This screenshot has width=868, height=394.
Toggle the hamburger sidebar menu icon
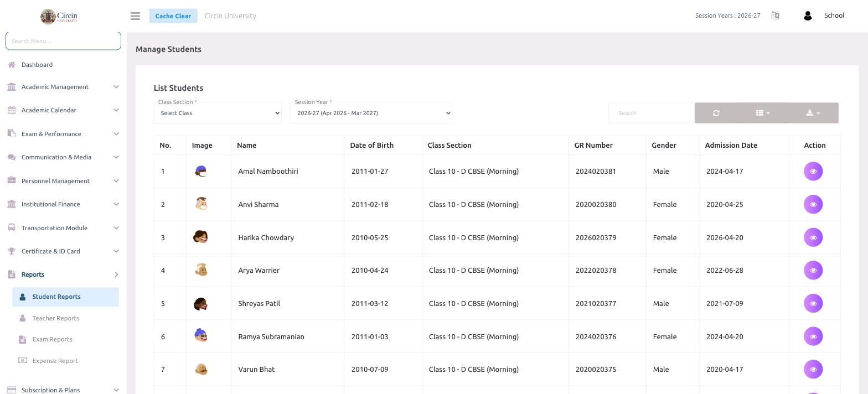pos(135,16)
